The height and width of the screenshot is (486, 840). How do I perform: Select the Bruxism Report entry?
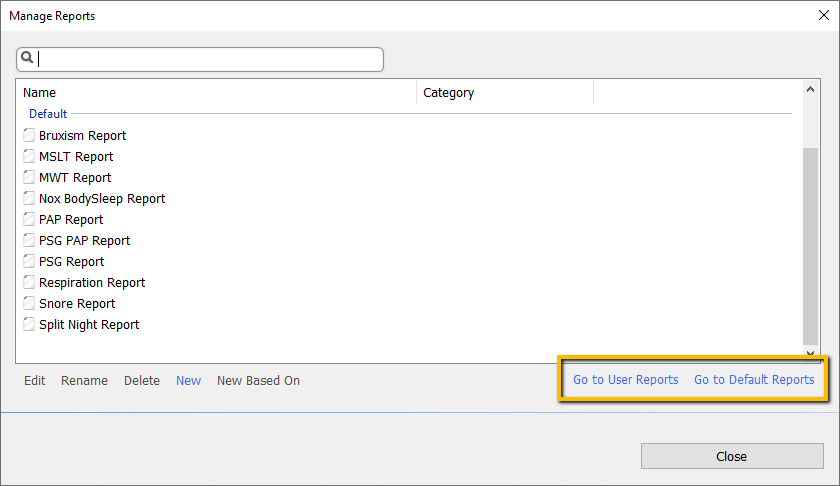pyautogui.click(x=82, y=136)
